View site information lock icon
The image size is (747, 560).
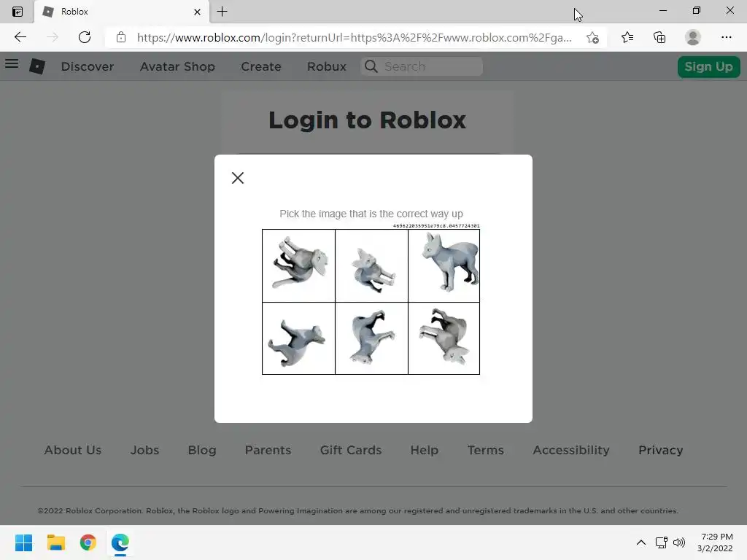(x=121, y=37)
